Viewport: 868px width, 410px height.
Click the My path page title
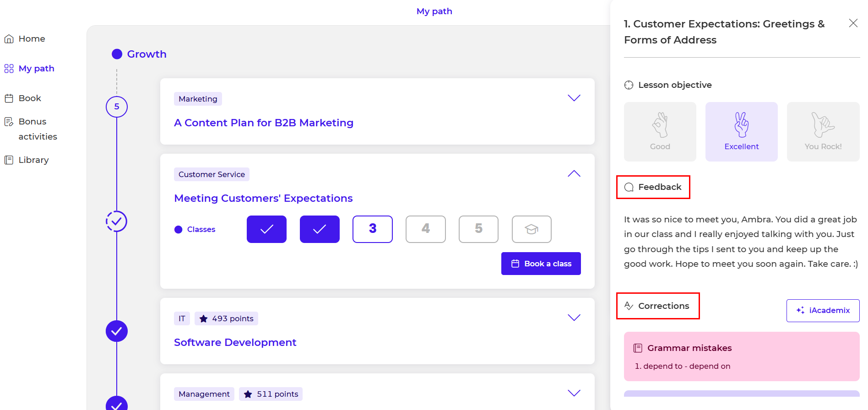click(434, 11)
